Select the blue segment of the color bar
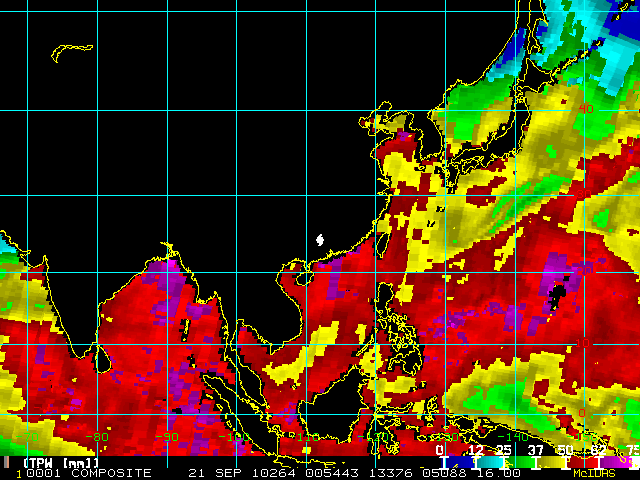 [461, 462]
